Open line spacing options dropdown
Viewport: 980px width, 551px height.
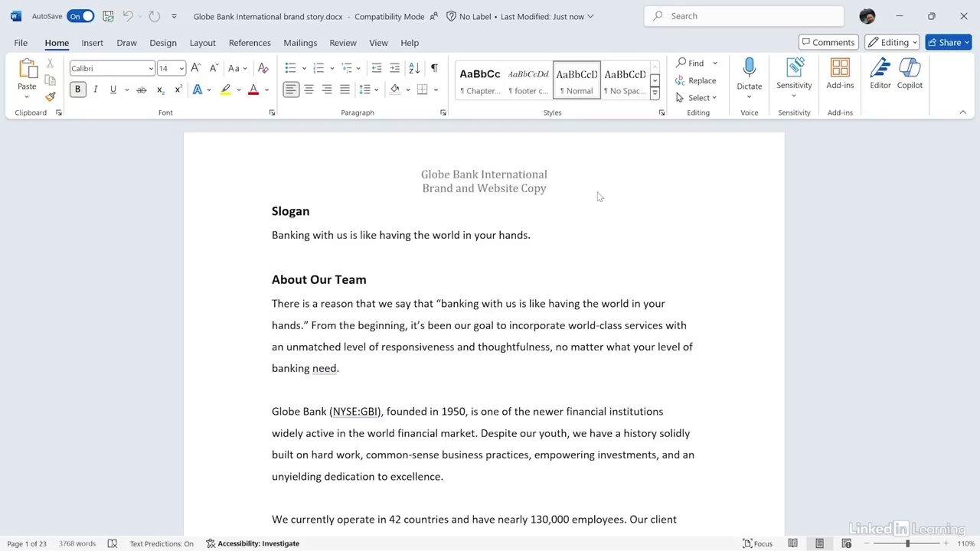[x=378, y=90]
